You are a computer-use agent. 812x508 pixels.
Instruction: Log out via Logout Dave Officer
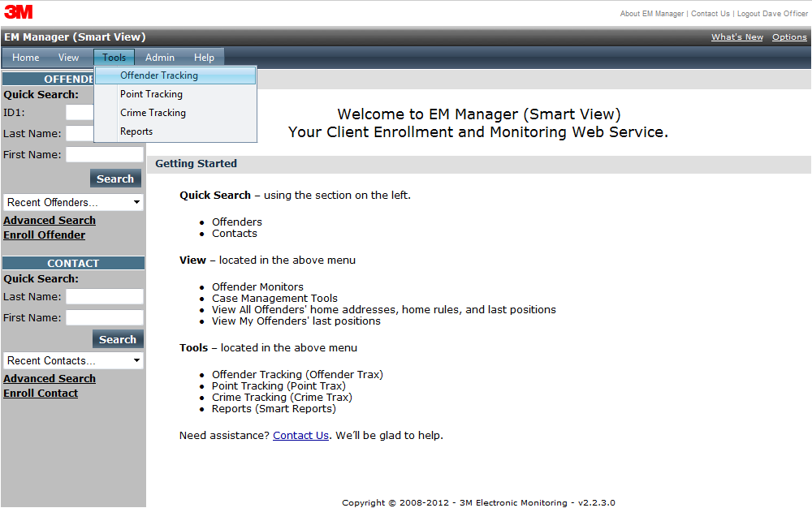pos(772,14)
